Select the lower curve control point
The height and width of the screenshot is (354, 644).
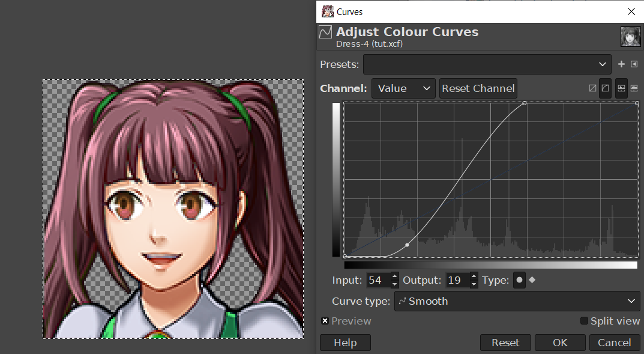[407, 245]
